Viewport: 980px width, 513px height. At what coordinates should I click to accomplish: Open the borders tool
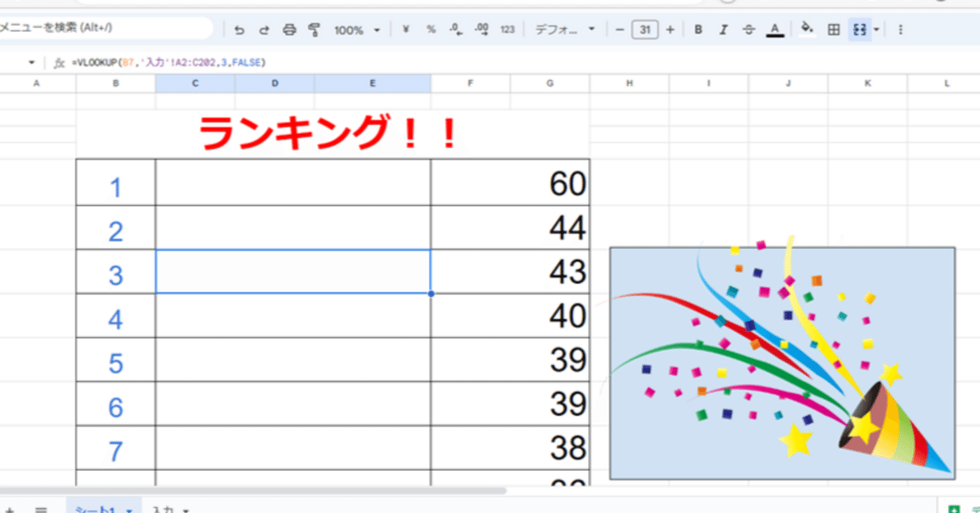835,30
